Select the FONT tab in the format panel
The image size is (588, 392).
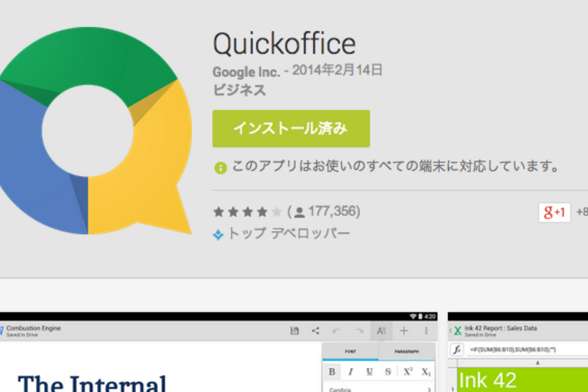click(x=350, y=351)
